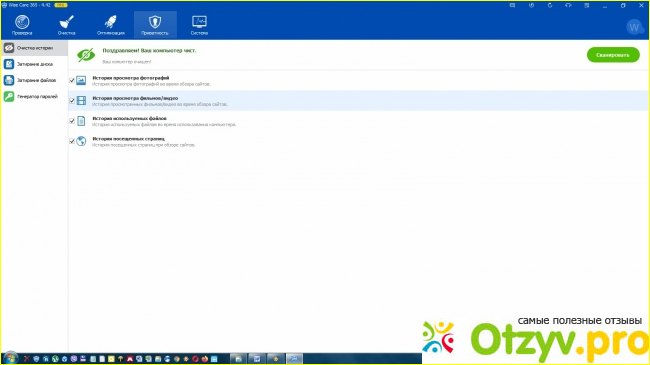Open the Очистка broom cleaner section
The height and width of the screenshot is (365, 650).
point(66,25)
